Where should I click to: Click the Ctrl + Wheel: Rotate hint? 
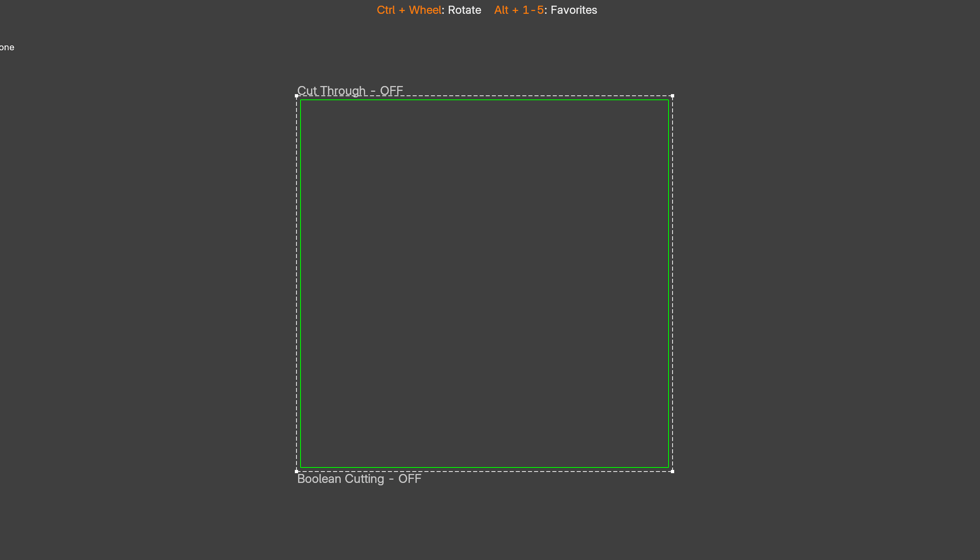pos(429,10)
